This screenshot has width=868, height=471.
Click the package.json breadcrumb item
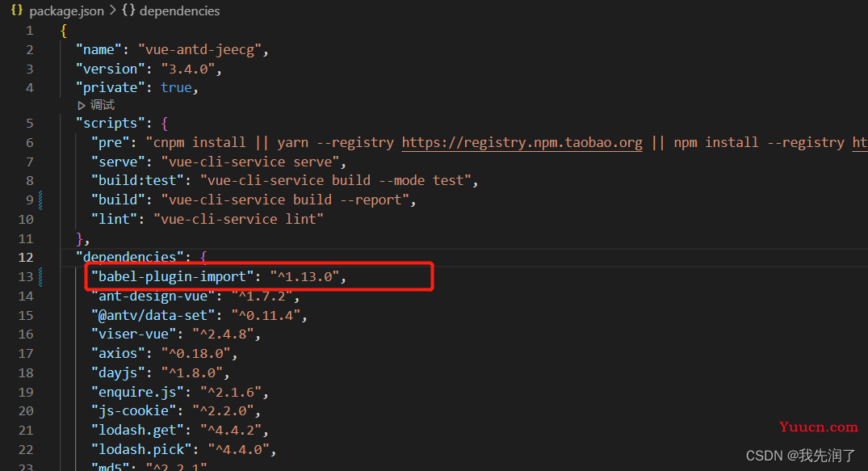click(66, 11)
